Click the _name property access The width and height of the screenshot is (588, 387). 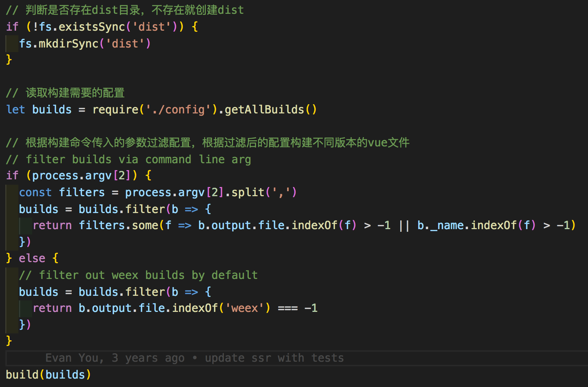(447, 225)
